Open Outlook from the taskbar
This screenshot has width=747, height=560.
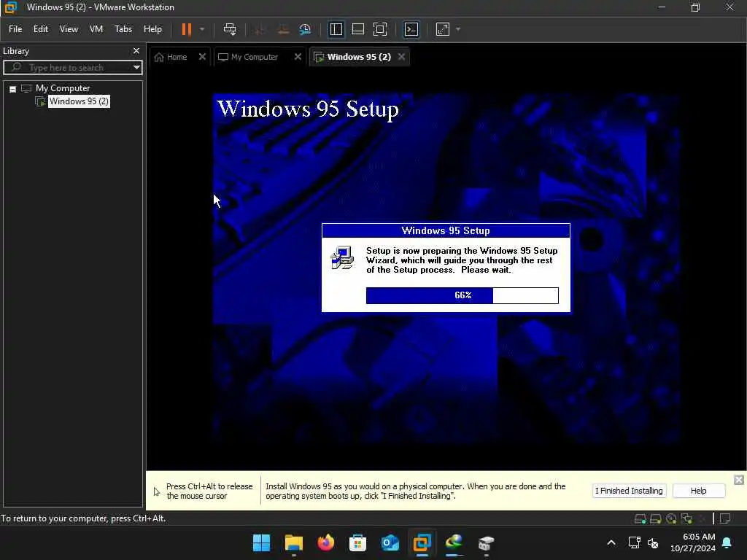pyautogui.click(x=390, y=542)
